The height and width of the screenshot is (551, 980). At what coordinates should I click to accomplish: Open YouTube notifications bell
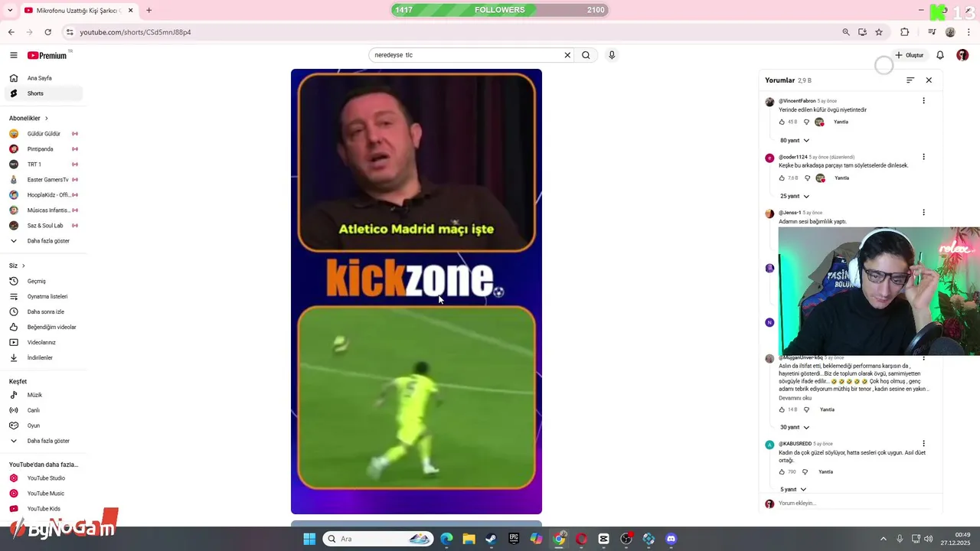click(x=940, y=55)
